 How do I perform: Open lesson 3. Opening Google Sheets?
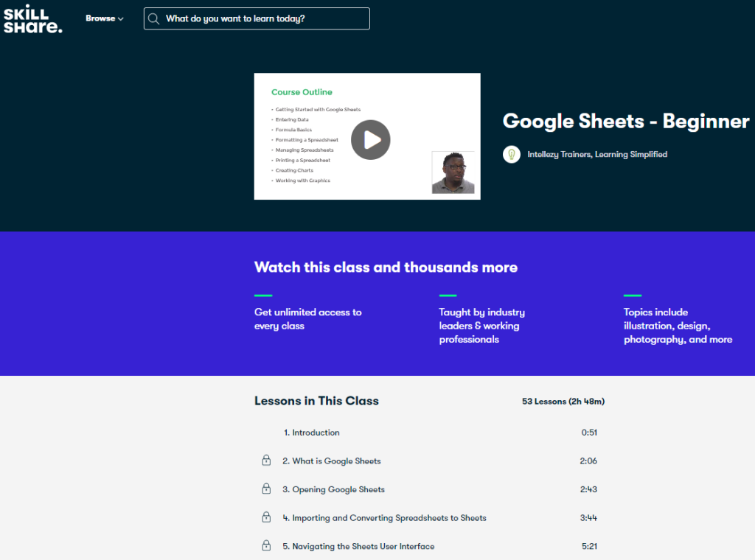coord(333,489)
